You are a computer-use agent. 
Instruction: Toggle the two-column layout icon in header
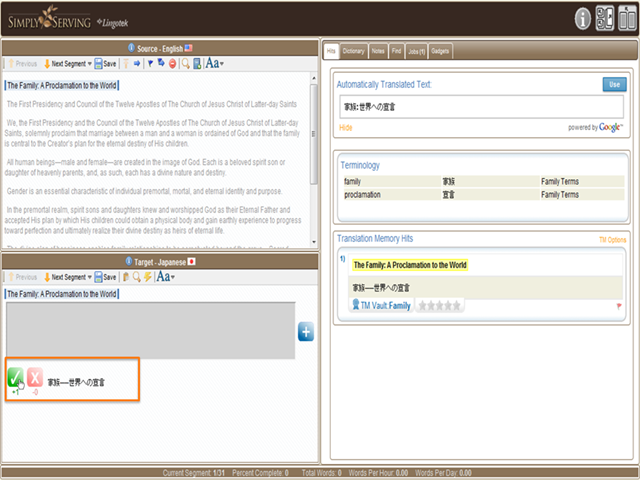click(x=627, y=18)
